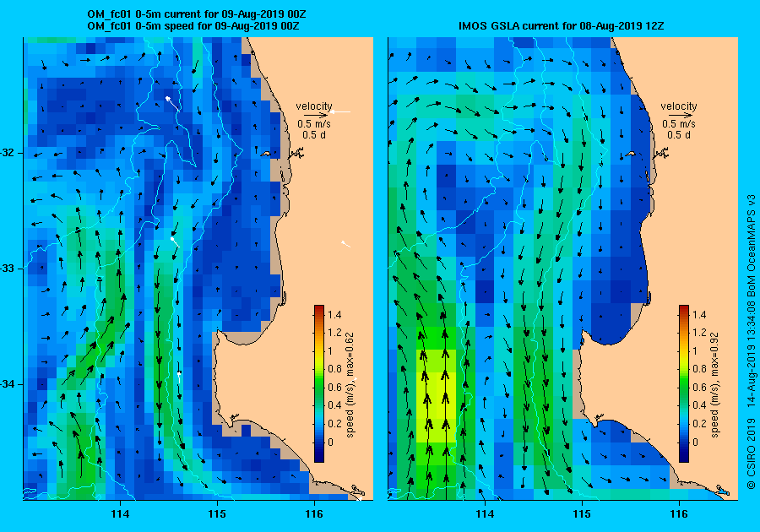Click the small island off the coast on the left map
This screenshot has height=532, width=760.
[266, 154]
